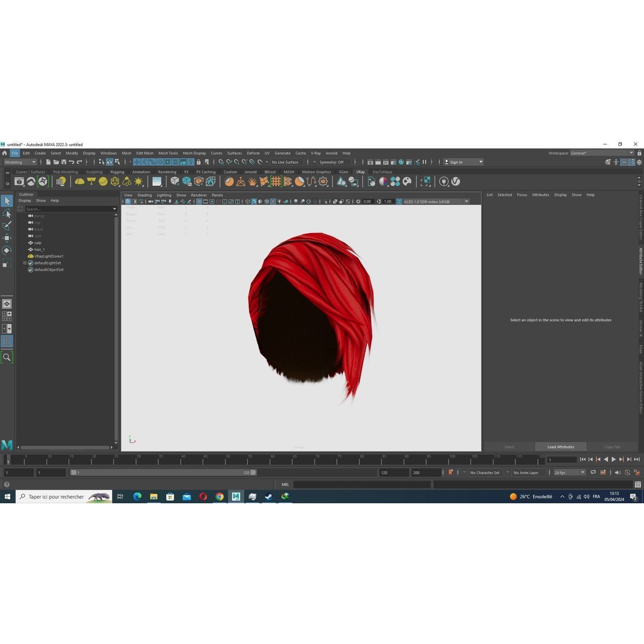Open the magnifier search icon in toolbox
Screen dimensions: 644x644
pyautogui.click(x=7, y=357)
